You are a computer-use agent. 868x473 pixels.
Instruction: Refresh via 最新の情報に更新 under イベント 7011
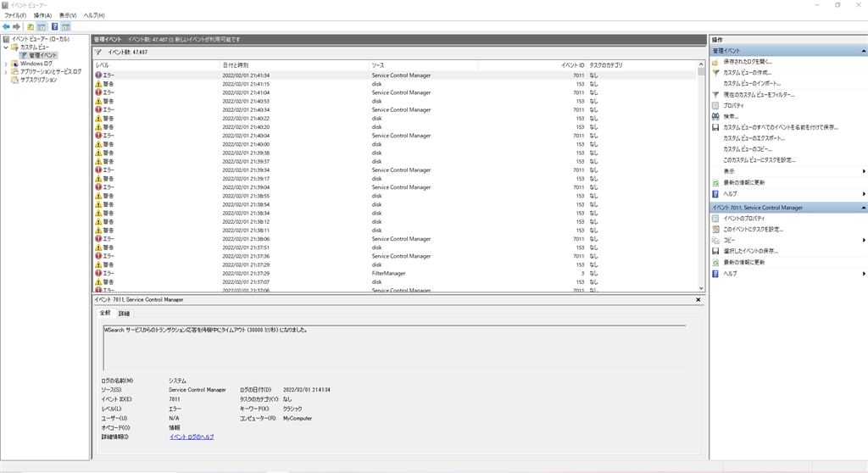coord(744,262)
